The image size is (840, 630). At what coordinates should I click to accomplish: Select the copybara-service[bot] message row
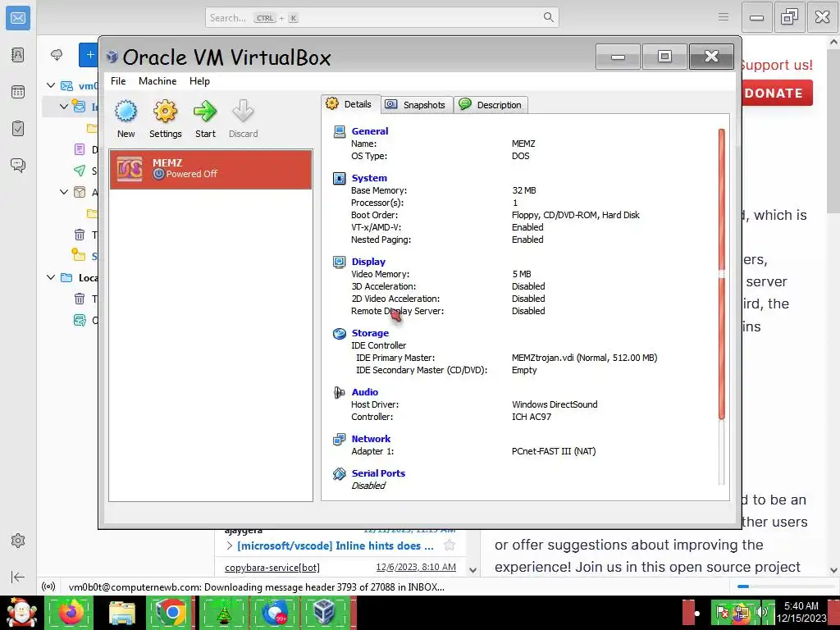point(340,567)
